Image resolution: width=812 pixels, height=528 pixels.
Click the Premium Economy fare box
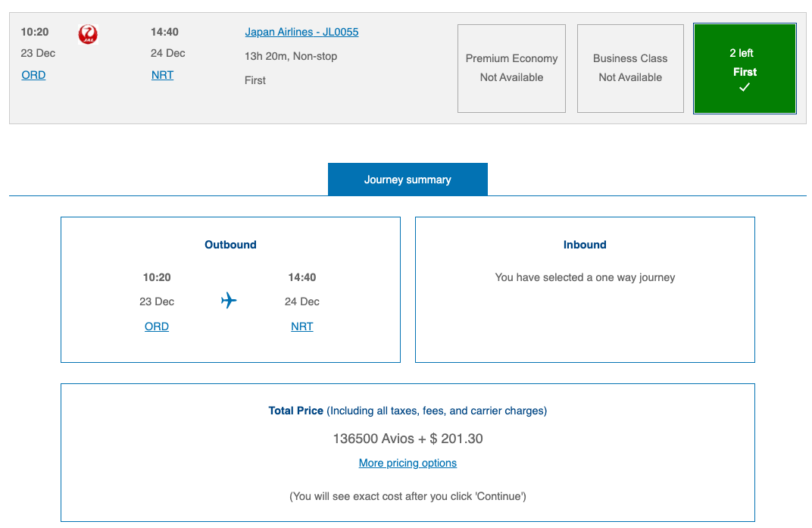point(511,68)
